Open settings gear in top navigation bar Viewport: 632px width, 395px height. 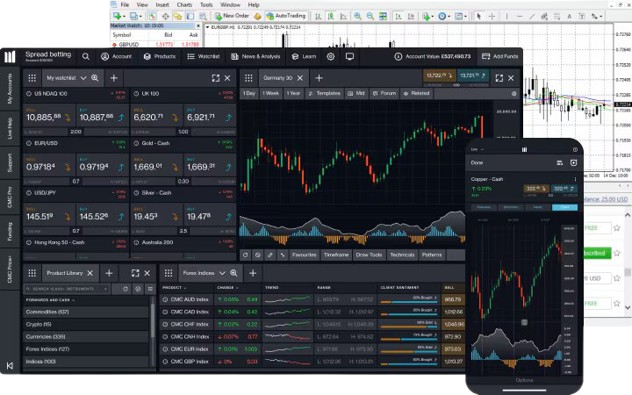pos(331,56)
